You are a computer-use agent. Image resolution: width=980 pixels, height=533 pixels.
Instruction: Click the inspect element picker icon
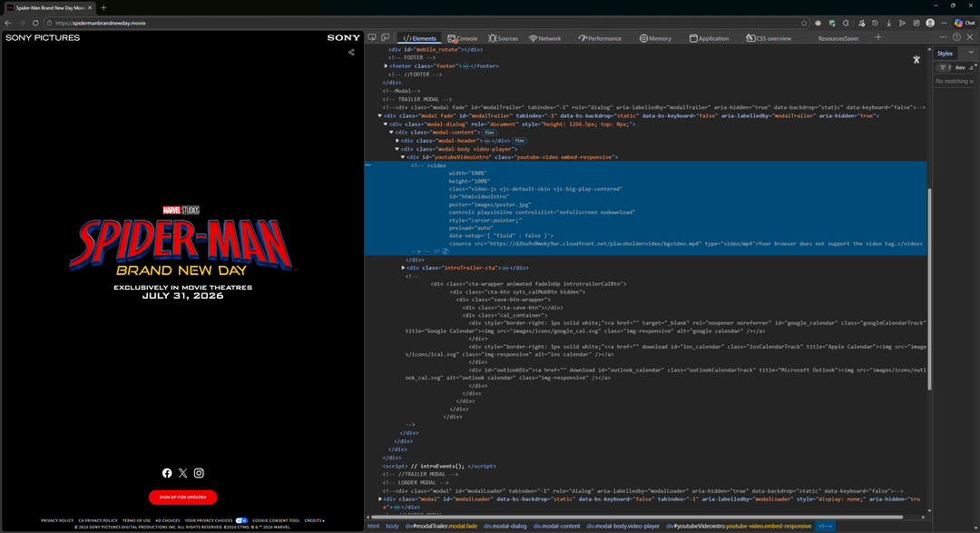372,38
